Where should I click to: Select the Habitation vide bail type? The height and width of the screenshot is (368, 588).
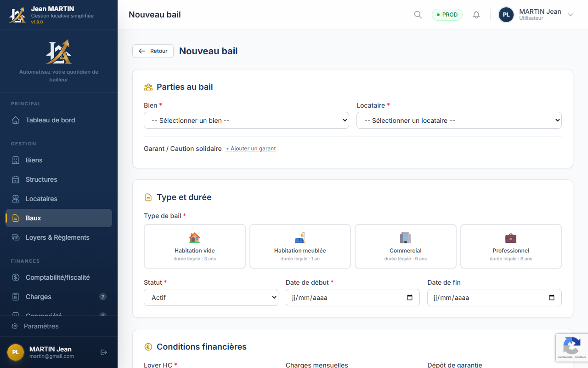point(194,246)
